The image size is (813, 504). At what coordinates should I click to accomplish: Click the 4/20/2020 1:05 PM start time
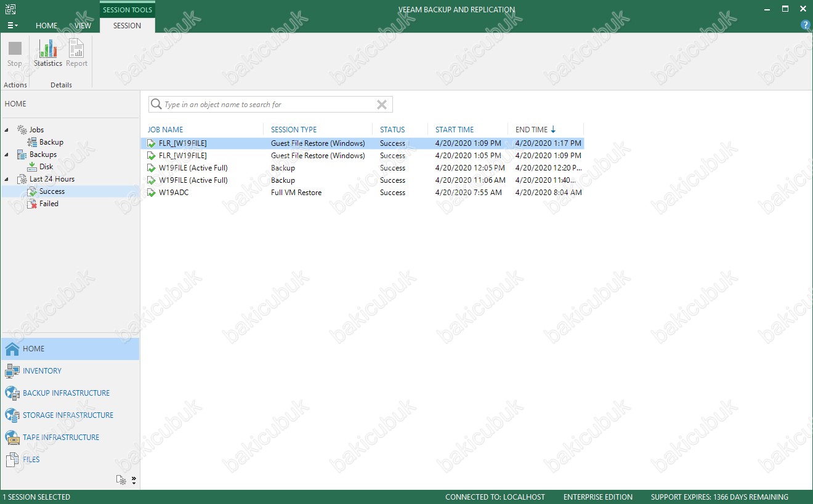click(468, 156)
